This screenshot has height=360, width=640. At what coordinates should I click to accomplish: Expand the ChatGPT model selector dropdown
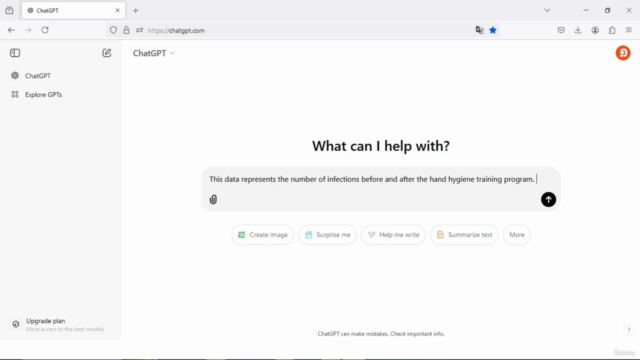pos(154,53)
